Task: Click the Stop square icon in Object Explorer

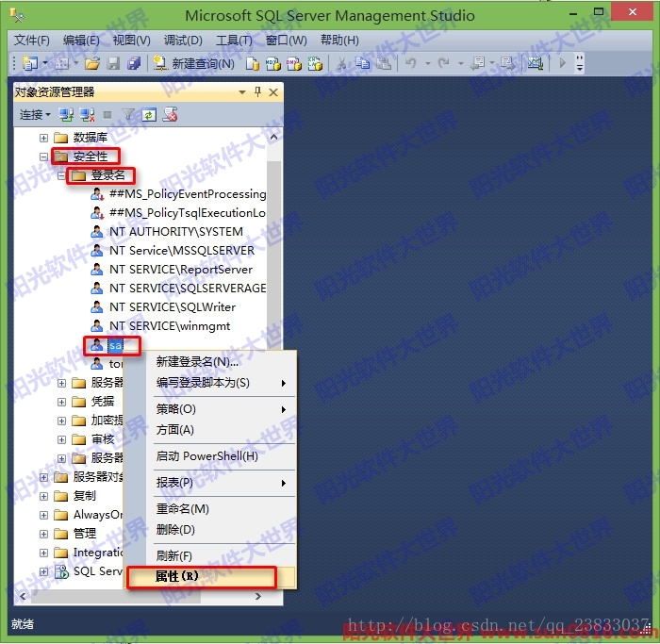Action: pyautogui.click(x=107, y=114)
